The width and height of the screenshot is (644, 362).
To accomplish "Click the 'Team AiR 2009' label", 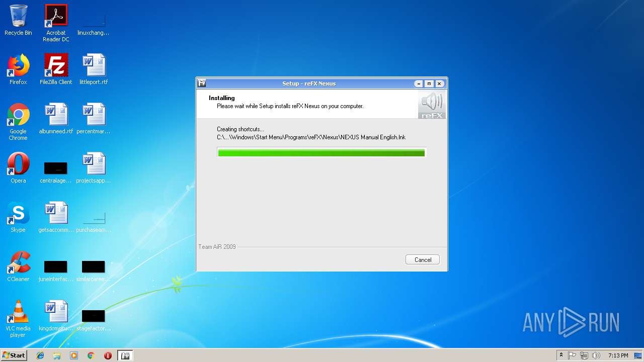I will click(217, 247).
